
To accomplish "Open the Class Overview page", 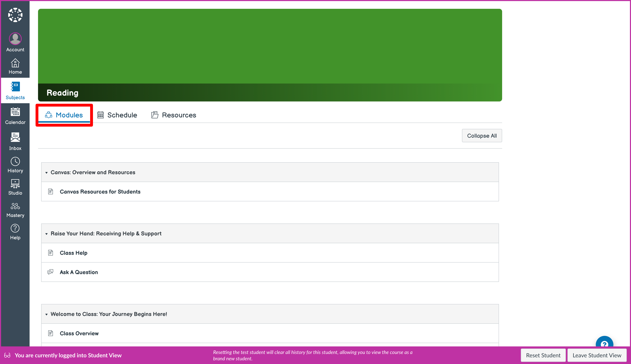I will [79, 333].
